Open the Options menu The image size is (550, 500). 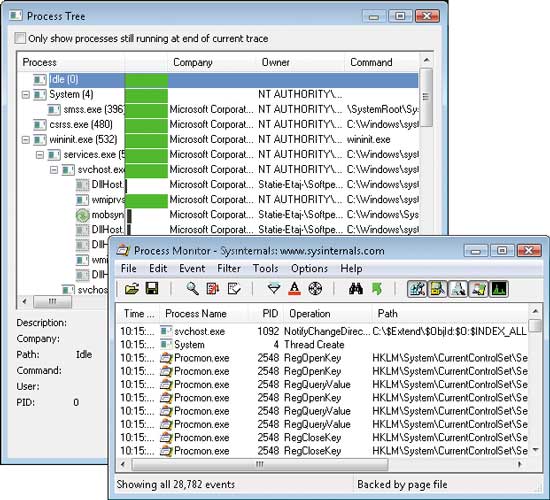(x=309, y=268)
